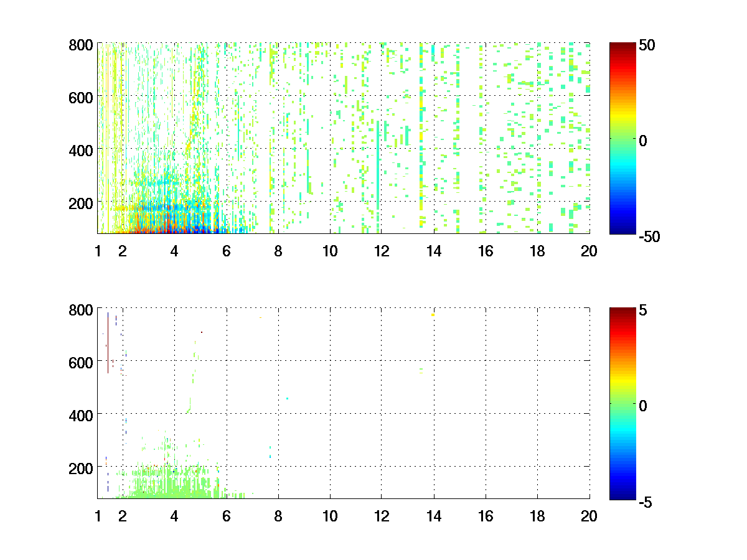Click y-axis tick 600 on upper plot

point(81,97)
